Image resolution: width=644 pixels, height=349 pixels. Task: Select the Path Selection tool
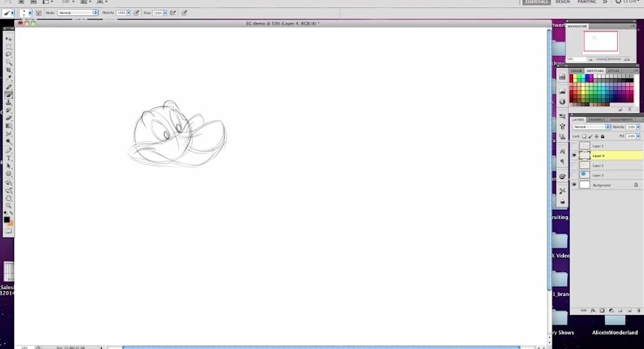tap(9, 166)
